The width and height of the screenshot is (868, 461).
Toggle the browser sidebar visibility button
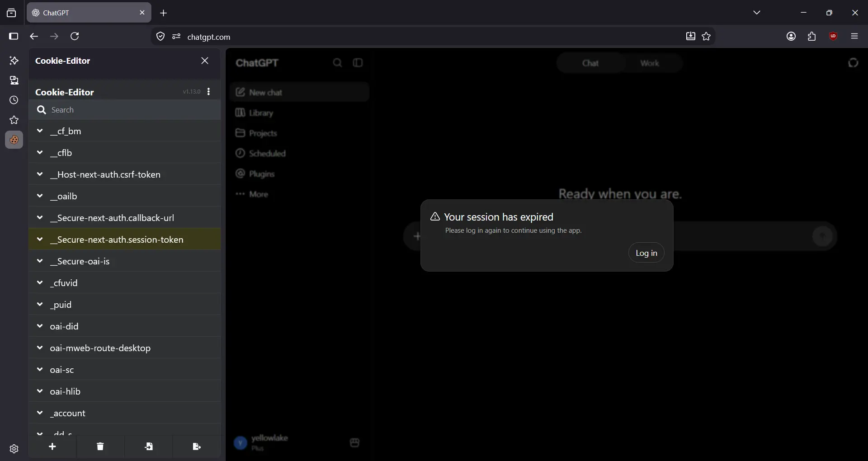(14, 36)
